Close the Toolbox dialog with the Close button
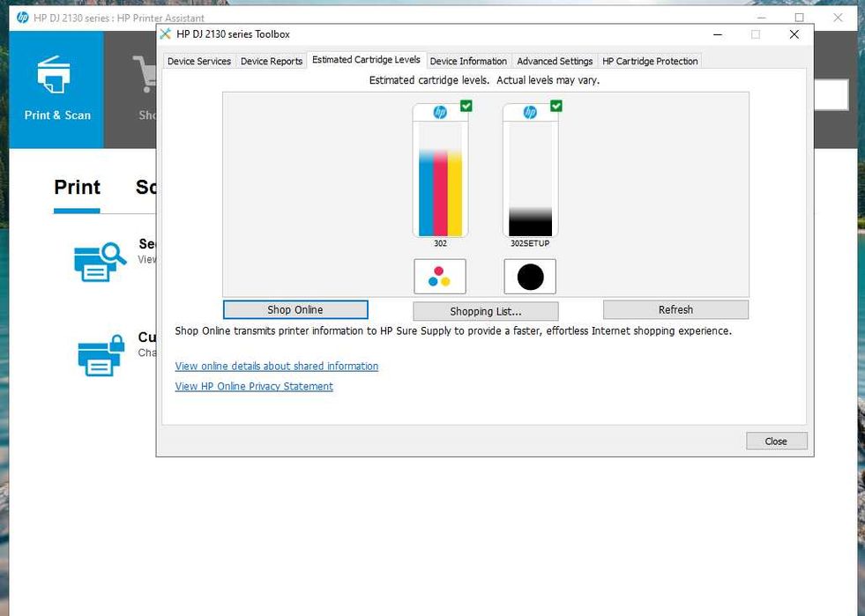The image size is (865, 616). 776,442
